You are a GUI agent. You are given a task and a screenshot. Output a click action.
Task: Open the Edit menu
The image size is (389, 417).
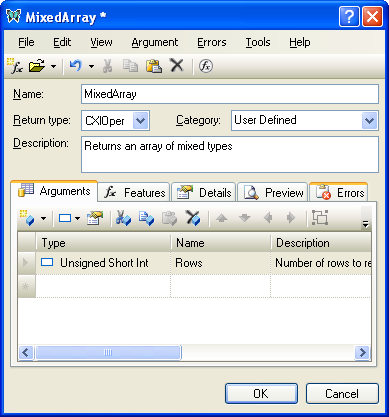[62, 42]
